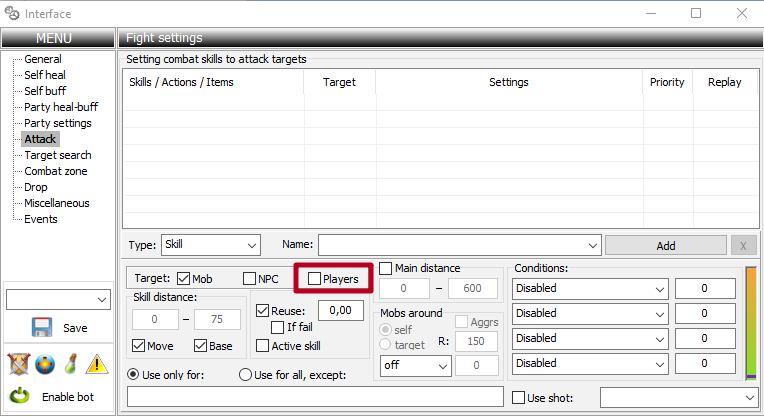This screenshot has height=416, width=764.
Task: Click the green power icon to enable bot
Action: 19,396
